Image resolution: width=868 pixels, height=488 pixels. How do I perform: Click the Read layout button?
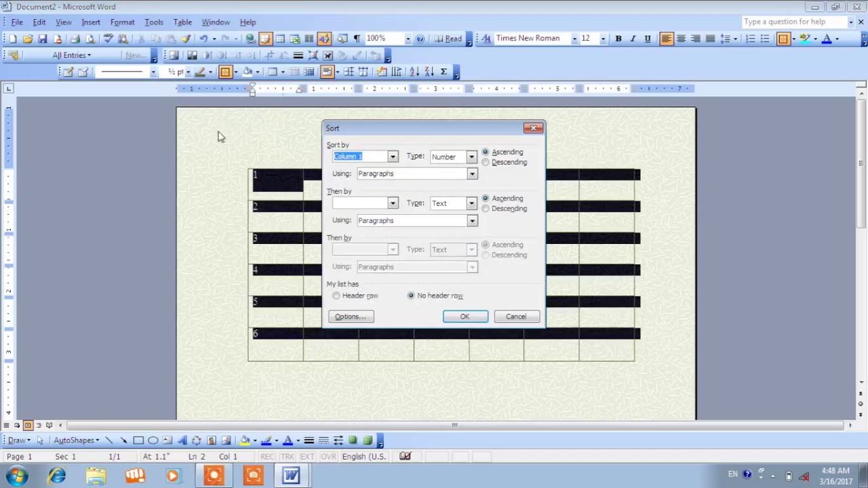pyautogui.click(x=448, y=39)
